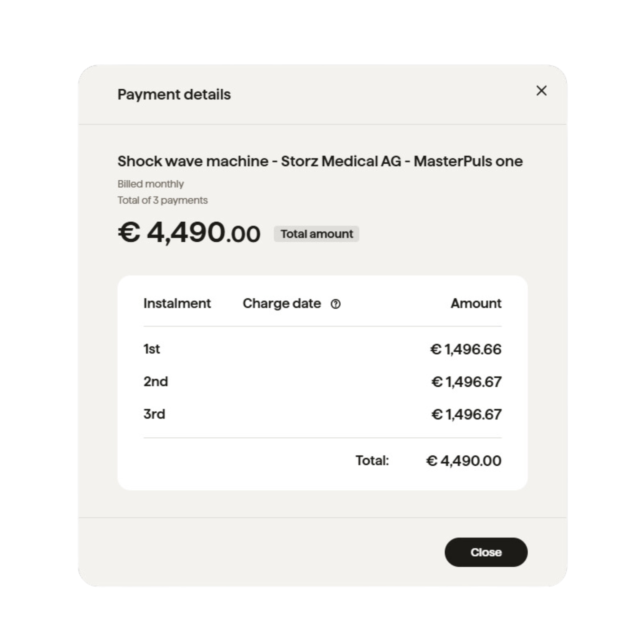The height and width of the screenshot is (644, 644).
Task: Click the Payment details heading
Action: (x=174, y=95)
